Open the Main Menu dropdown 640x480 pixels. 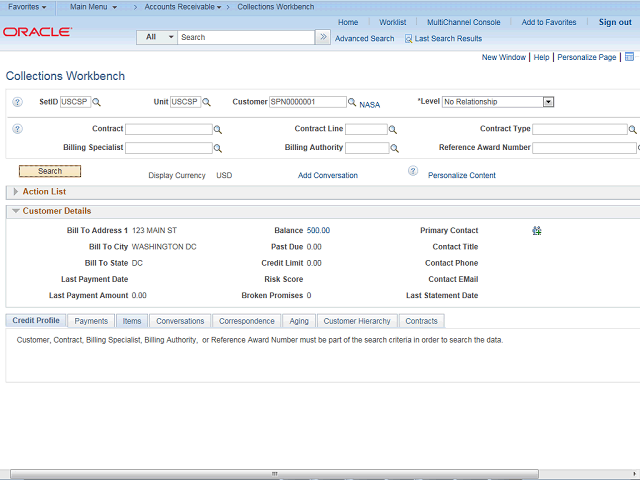tap(93, 7)
